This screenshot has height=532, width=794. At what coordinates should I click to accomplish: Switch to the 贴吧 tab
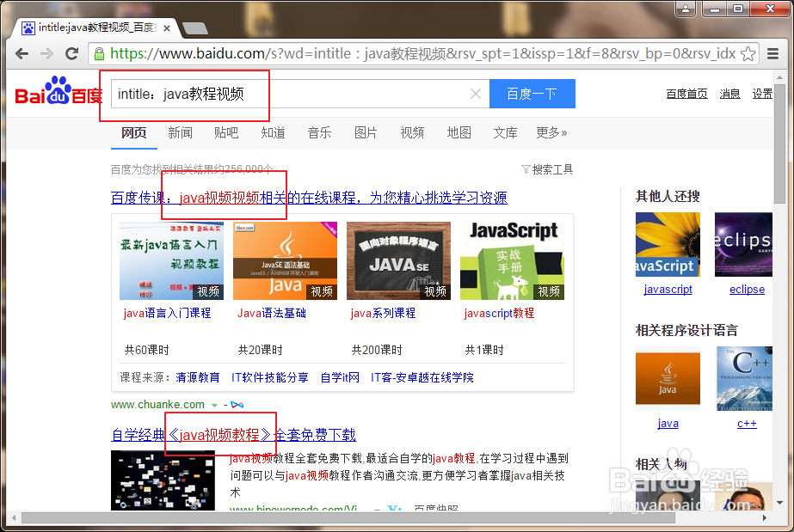coord(226,132)
